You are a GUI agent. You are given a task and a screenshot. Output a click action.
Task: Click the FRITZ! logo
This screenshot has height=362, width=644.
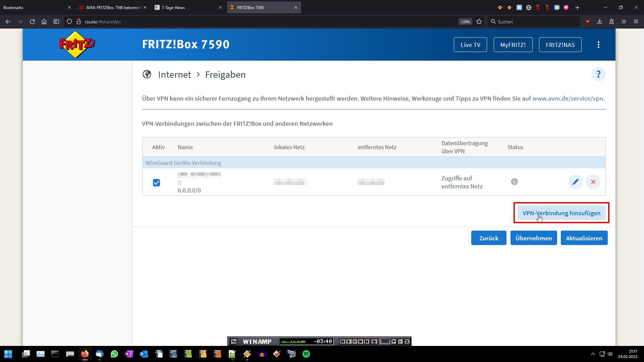click(x=77, y=45)
